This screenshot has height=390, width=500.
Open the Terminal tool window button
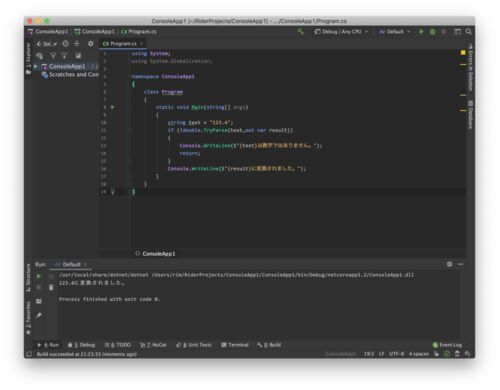tap(235, 345)
